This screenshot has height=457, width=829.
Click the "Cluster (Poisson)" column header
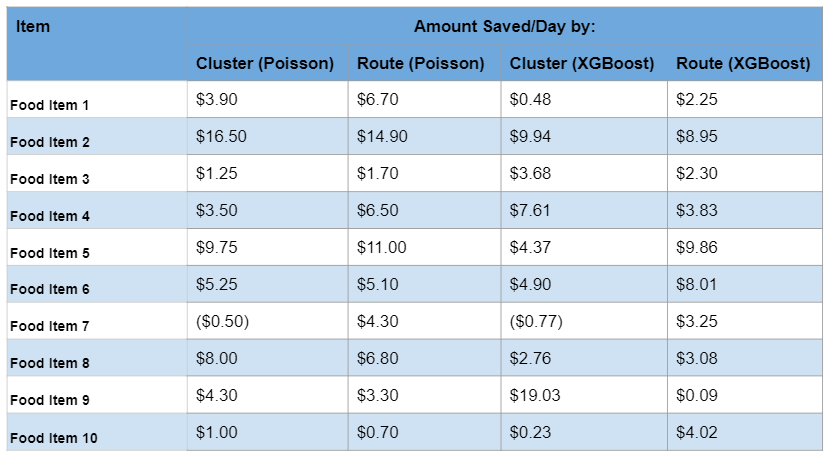pyautogui.click(x=265, y=64)
